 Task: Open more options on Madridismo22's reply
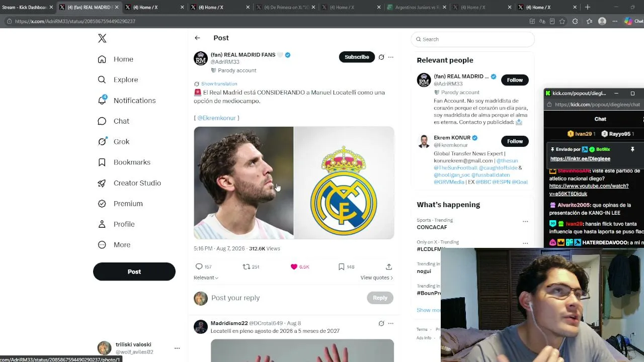390,323
